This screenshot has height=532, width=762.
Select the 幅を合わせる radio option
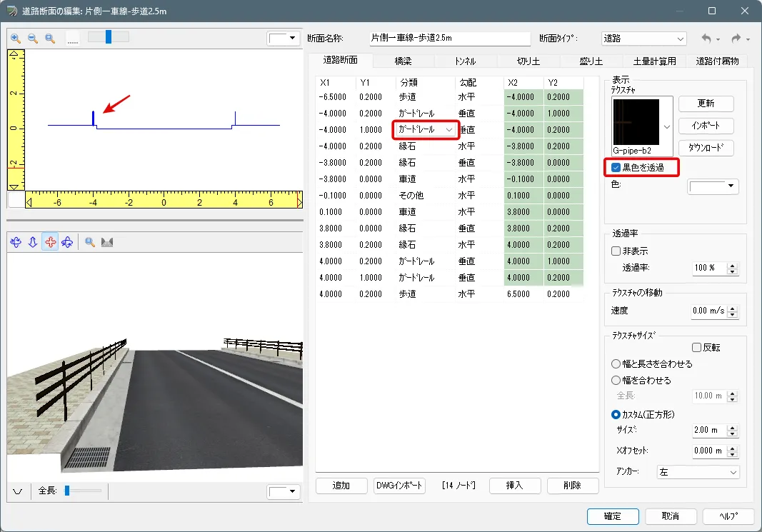[616, 381]
